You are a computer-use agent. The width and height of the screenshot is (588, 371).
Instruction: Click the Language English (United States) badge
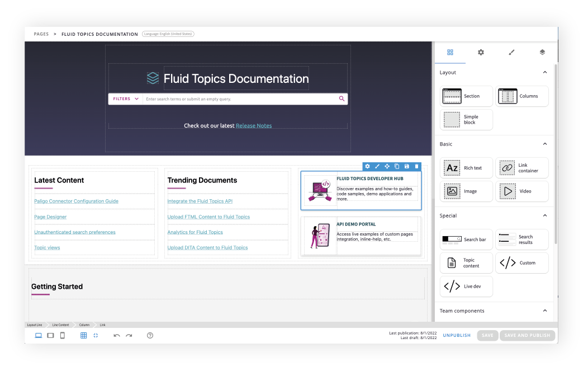tap(168, 34)
